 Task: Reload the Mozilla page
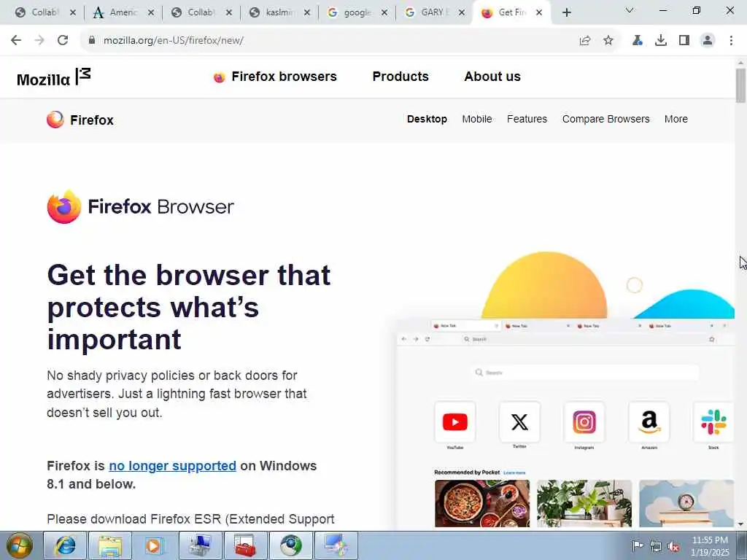(63, 41)
